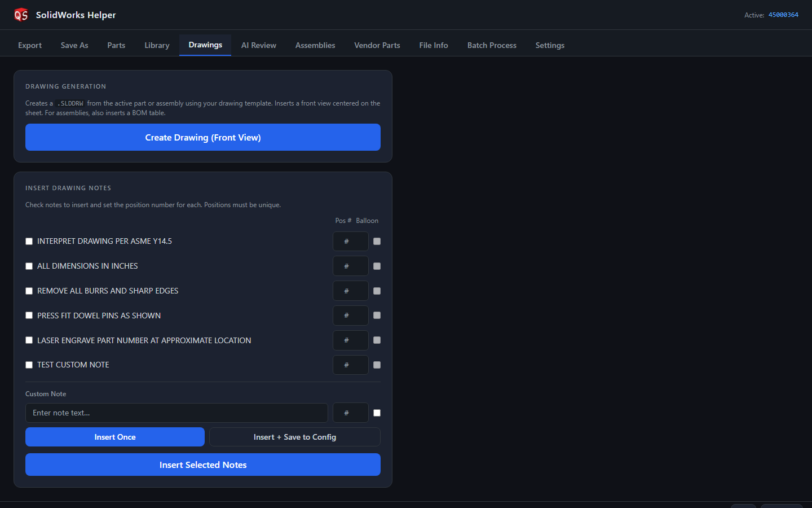Toggle balloon for PRESS FIT DOWEL PINS

[377, 316]
